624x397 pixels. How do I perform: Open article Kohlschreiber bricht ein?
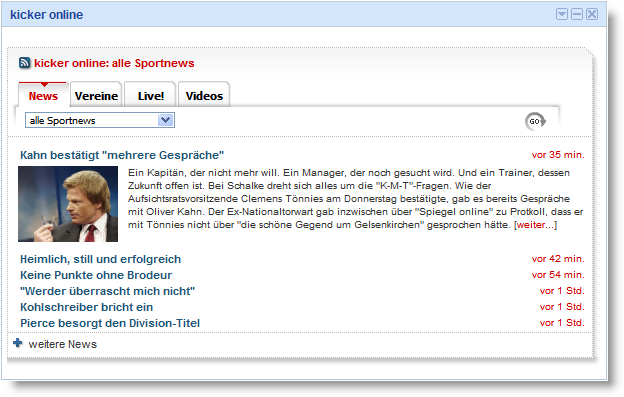pyautogui.click(x=86, y=307)
